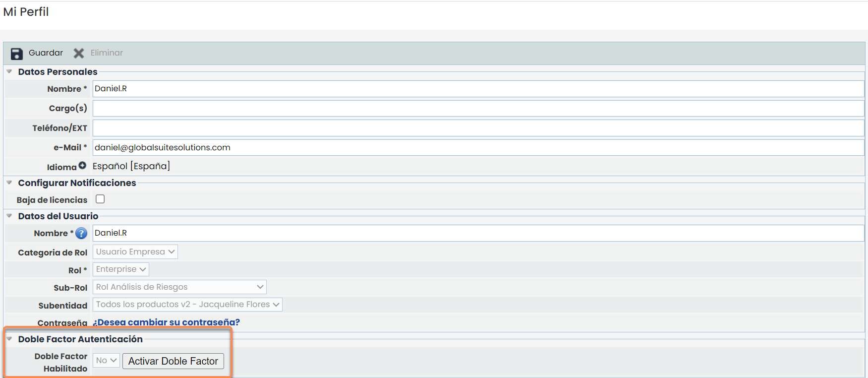Click the Eliminar X icon
The width and height of the screenshot is (868, 378).
pos(79,53)
